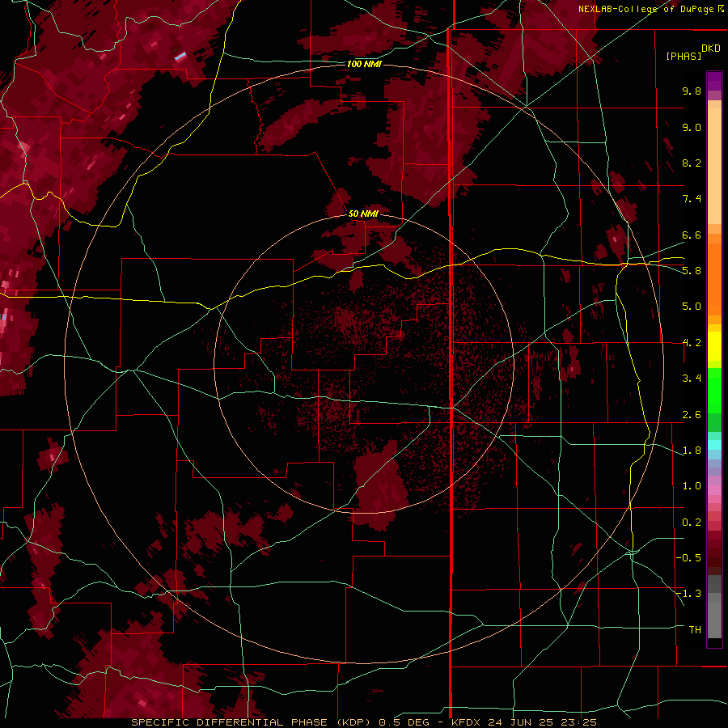The width and height of the screenshot is (728, 728).
Task: Click the 9.0 value on the scale
Action: [692, 127]
